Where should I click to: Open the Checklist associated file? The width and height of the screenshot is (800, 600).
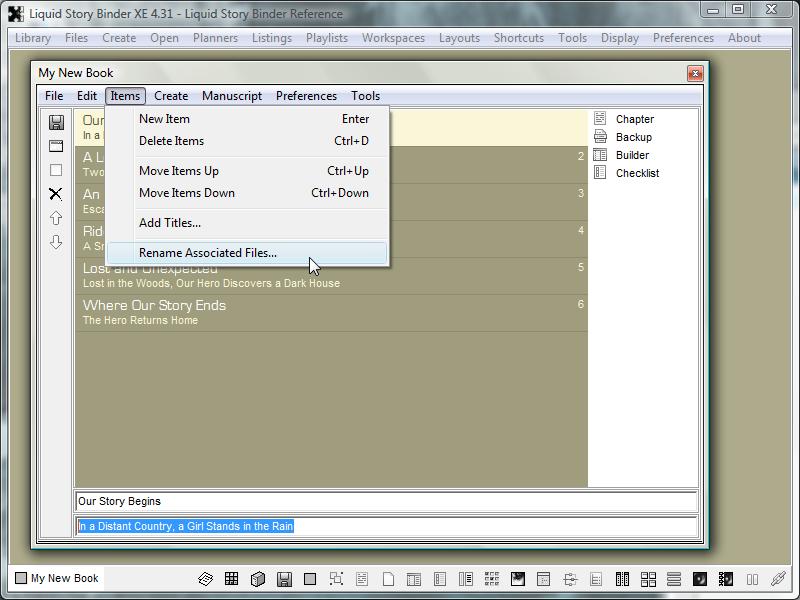(636, 173)
